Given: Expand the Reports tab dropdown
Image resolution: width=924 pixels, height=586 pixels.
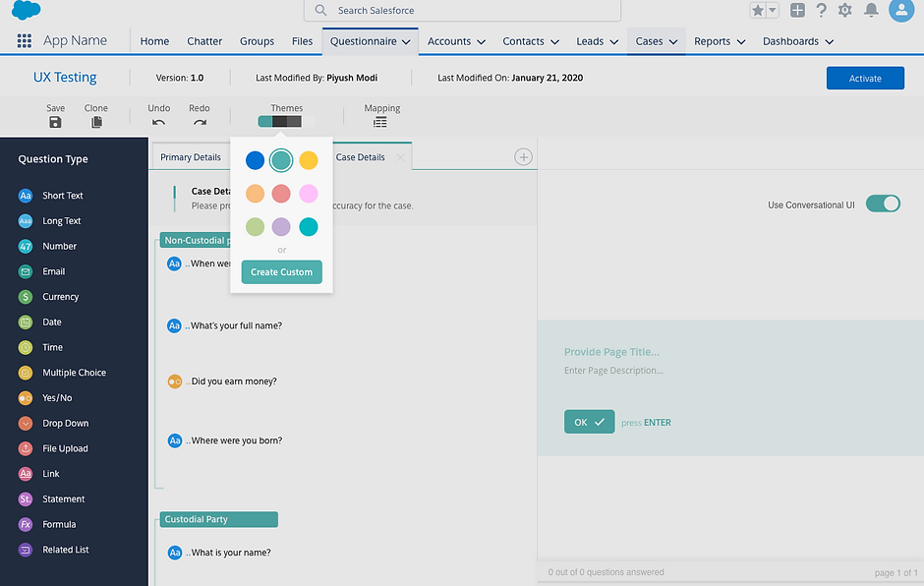Looking at the screenshot, I should pyautogui.click(x=741, y=42).
